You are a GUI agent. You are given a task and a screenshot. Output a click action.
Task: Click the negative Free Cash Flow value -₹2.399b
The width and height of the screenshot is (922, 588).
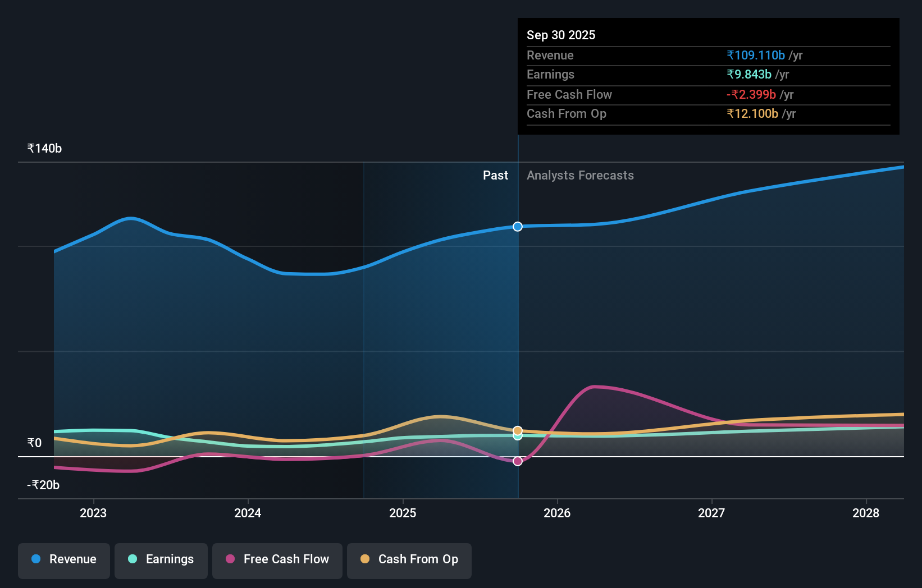tap(752, 94)
